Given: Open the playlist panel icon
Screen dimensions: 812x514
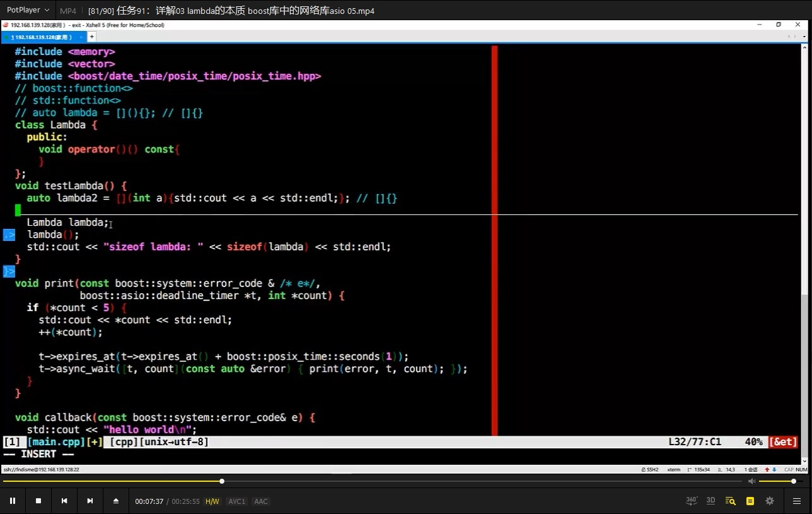Looking at the screenshot, I should coord(750,501).
